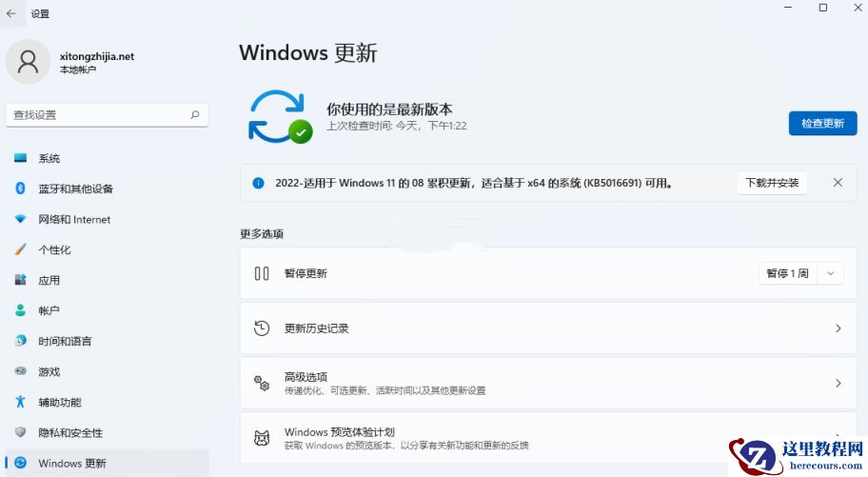This screenshot has height=477, width=868.
Task: Open 蓝牙和其他设备 settings category
Action: click(107, 189)
